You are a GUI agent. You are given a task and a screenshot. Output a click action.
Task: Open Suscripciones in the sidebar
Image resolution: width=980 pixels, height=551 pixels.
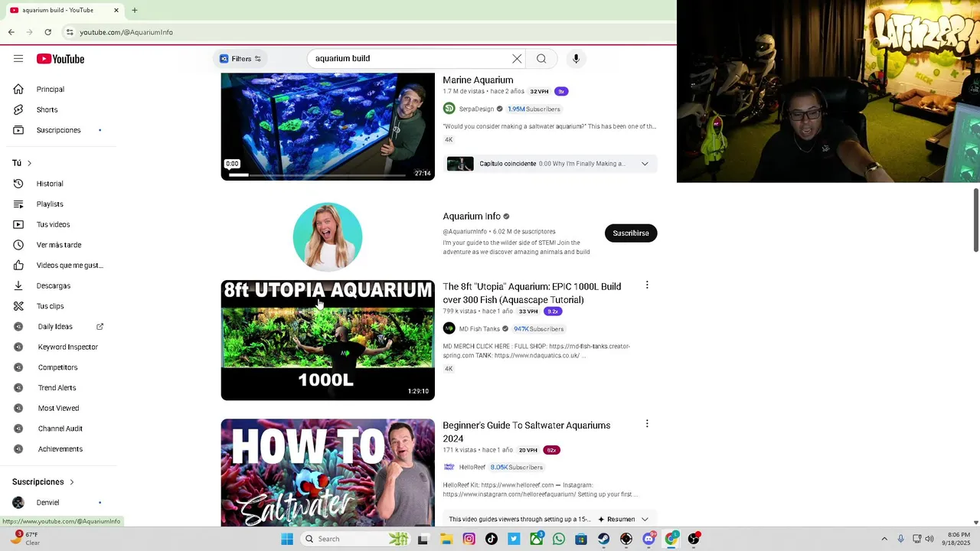pos(58,130)
